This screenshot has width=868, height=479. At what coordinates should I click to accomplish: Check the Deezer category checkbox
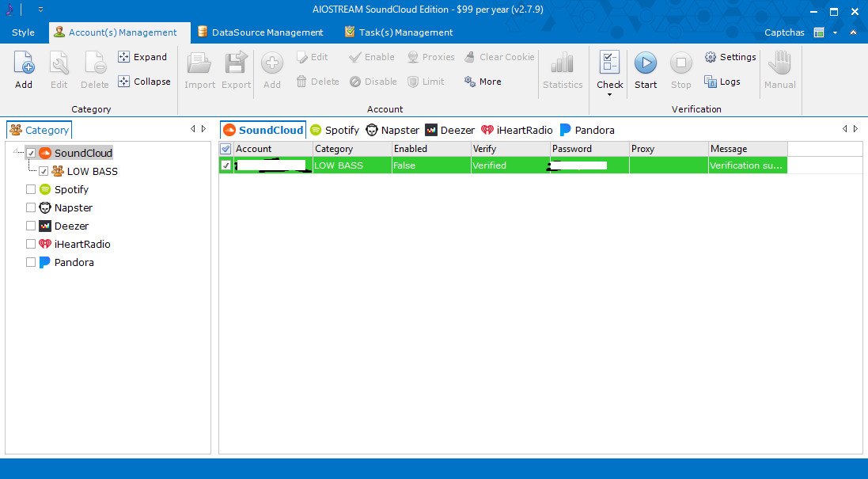pos(31,226)
